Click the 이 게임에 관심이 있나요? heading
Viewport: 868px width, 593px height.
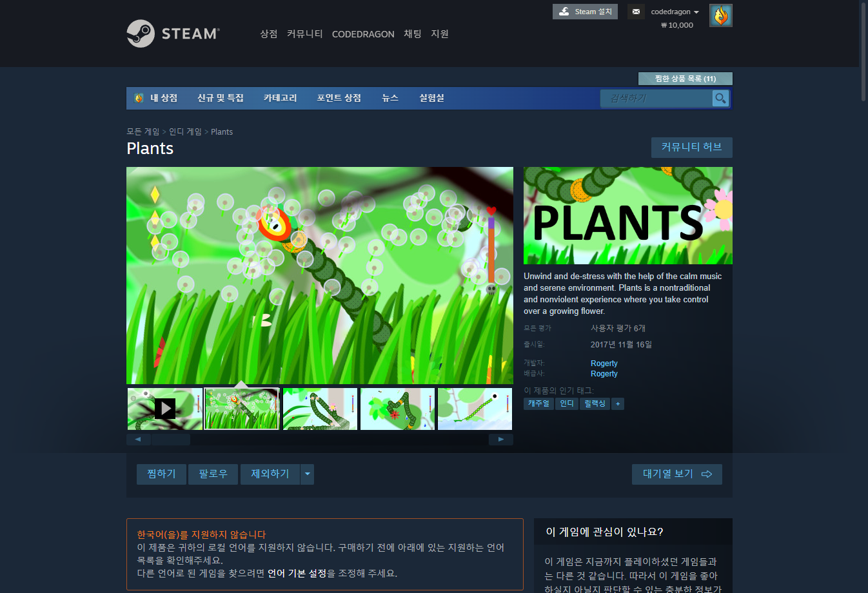click(604, 532)
